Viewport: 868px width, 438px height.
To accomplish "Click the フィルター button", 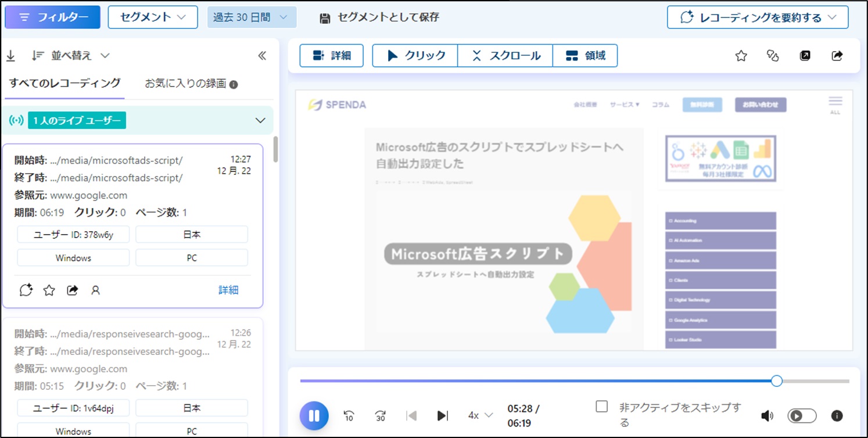I will click(52, 17).
